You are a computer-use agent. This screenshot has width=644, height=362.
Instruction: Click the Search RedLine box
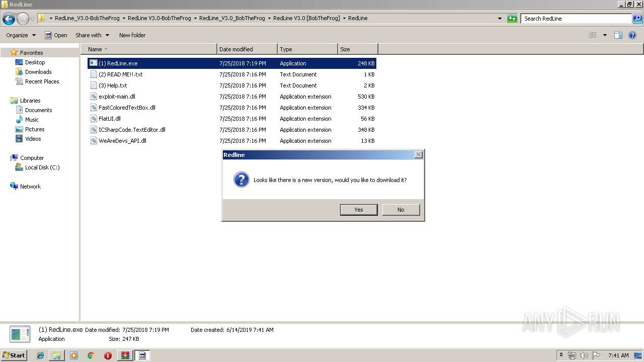point(576,19)
